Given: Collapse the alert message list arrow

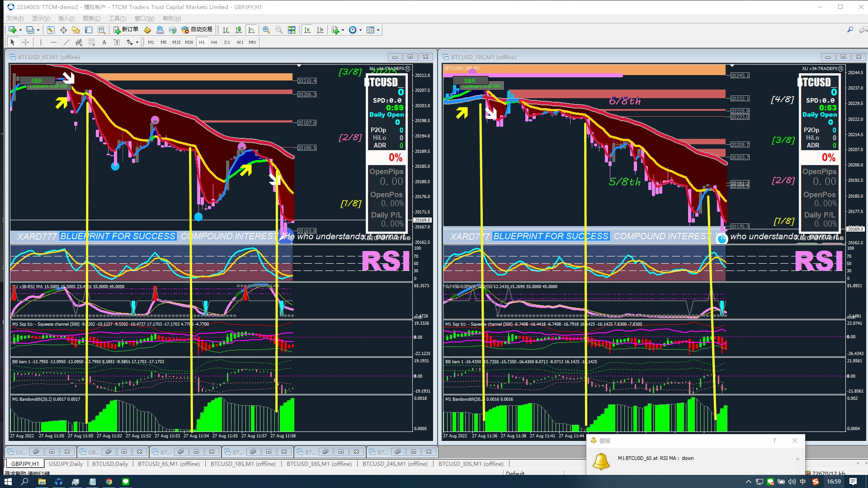Looking at the screenshot, I should [797, 459].
